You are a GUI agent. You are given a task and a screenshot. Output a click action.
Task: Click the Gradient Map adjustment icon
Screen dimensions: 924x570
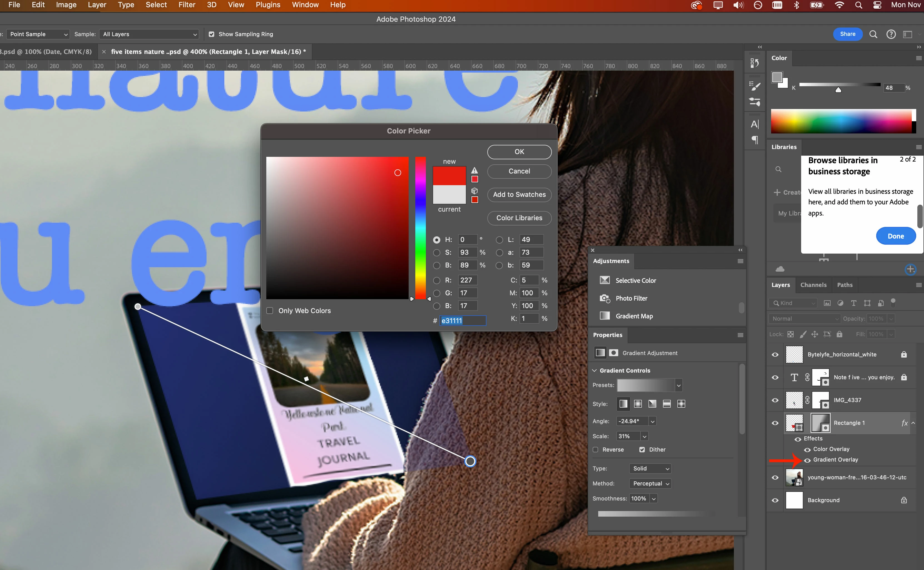coord(604,316)
